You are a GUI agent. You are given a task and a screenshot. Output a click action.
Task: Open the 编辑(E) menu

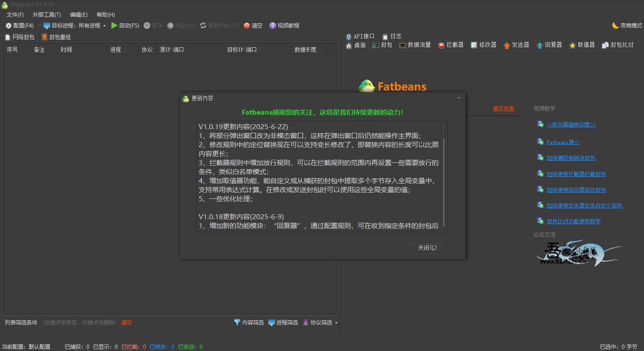tap(79, 15)
